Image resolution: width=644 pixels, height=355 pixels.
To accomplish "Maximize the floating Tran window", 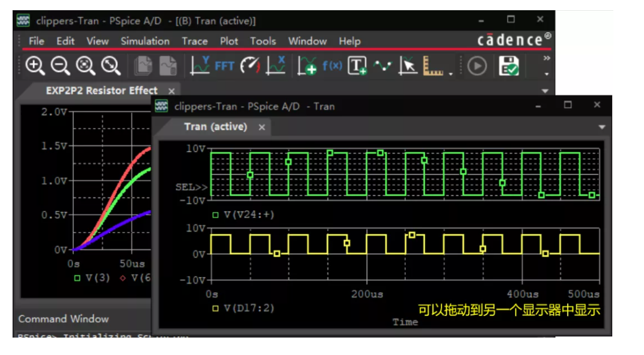I will [568, 105].
